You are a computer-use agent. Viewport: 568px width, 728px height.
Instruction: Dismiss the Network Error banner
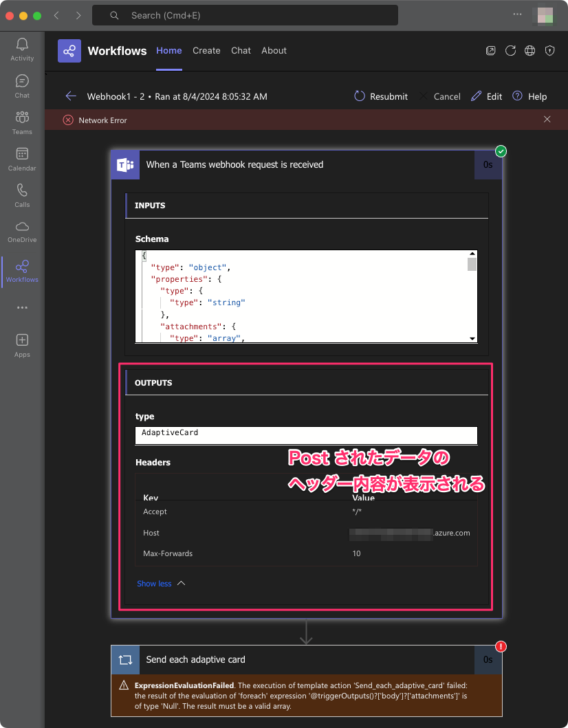coord(547,120)
